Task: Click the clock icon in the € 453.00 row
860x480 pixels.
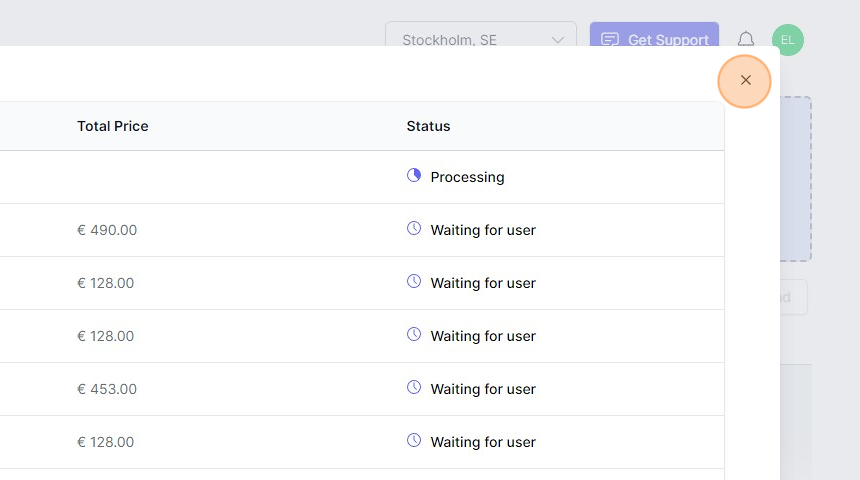Action: click(x=414, y=388)
